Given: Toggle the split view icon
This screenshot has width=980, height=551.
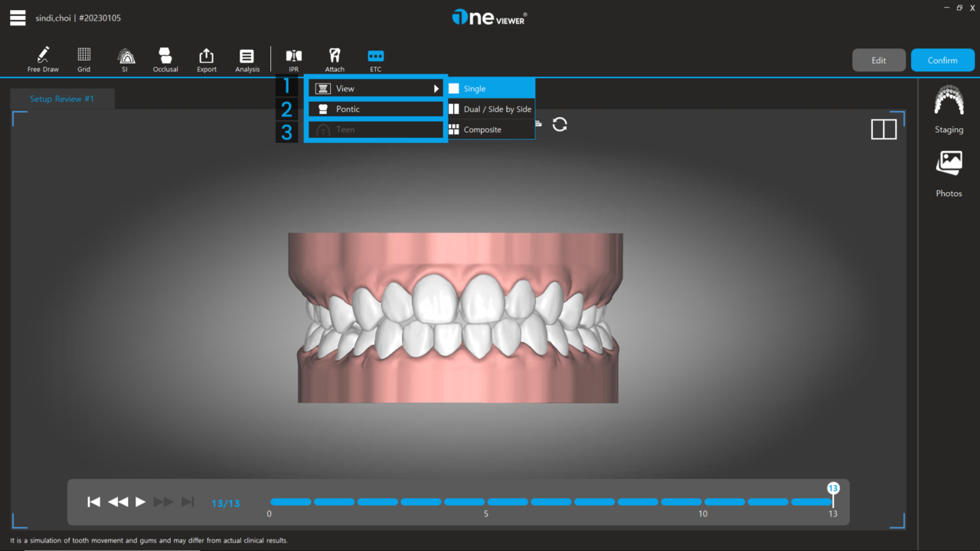Looking at the screenshot, I should coord(884,129).
